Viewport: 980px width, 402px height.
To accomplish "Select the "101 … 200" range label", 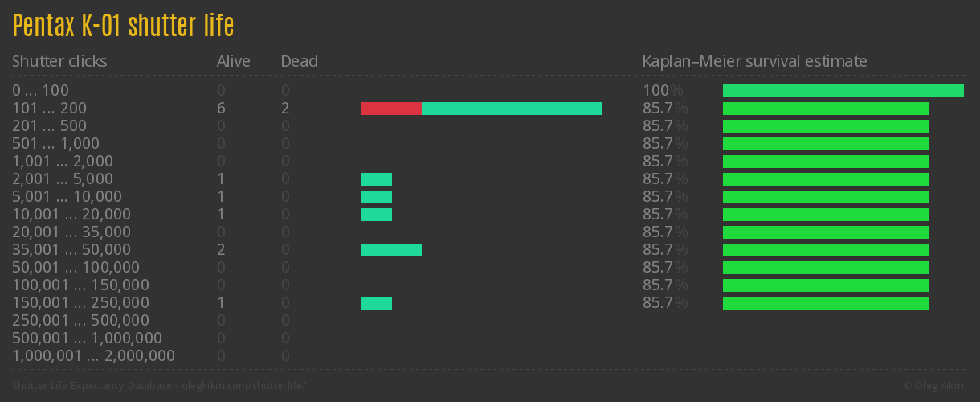I will (x=49, y=109).
